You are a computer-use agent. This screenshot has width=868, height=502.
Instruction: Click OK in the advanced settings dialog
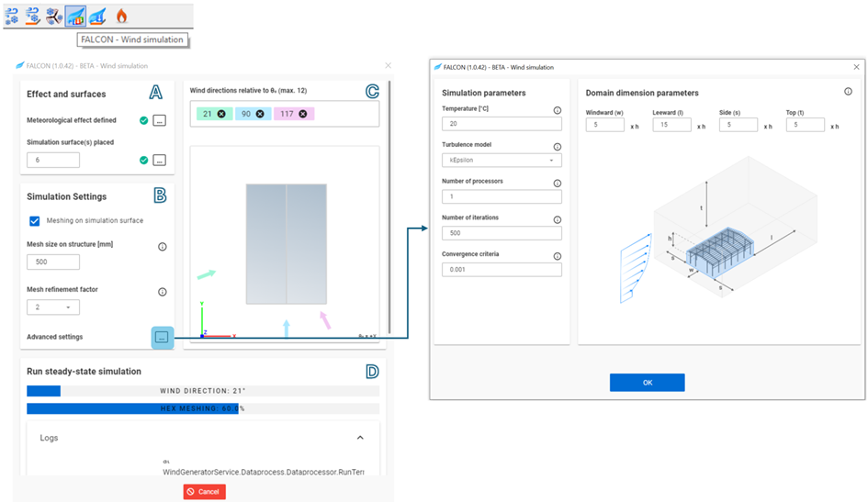648,383
